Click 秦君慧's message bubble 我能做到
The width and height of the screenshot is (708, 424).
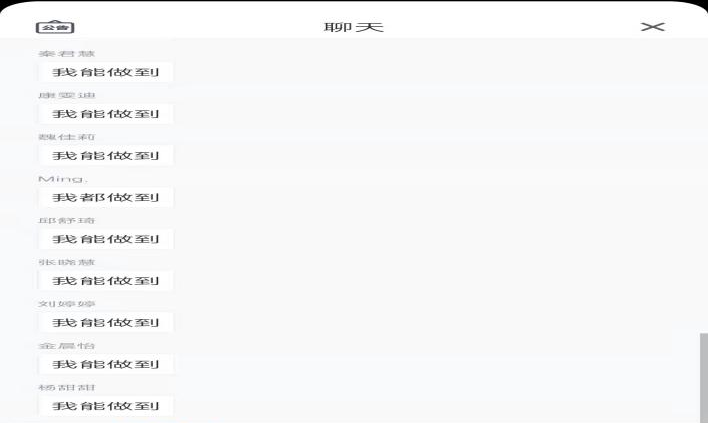(x=106, y=72)
